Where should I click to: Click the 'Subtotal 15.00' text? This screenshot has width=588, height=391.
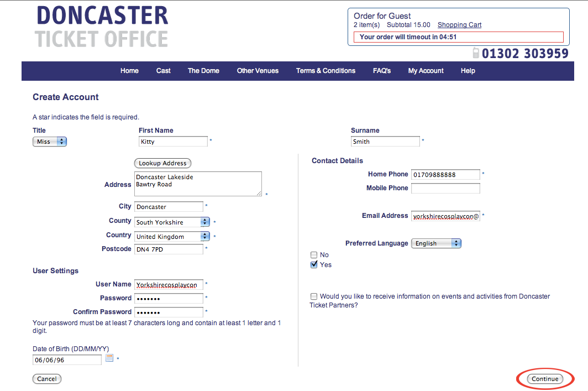408,25
